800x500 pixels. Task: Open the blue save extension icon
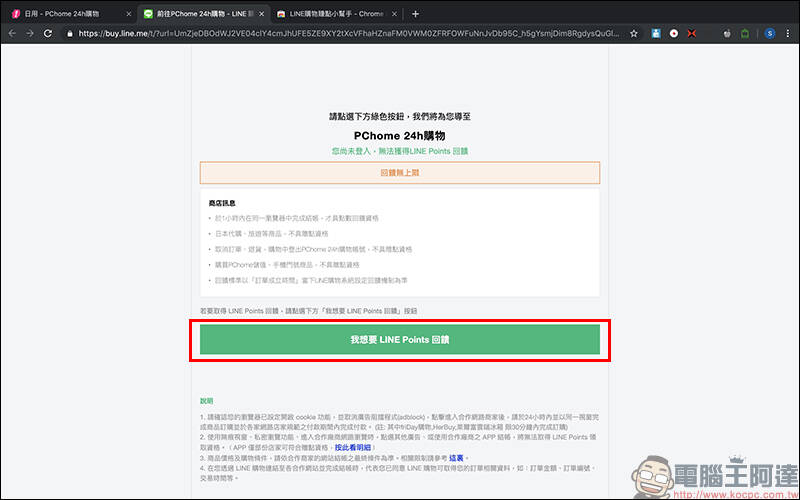656,34
